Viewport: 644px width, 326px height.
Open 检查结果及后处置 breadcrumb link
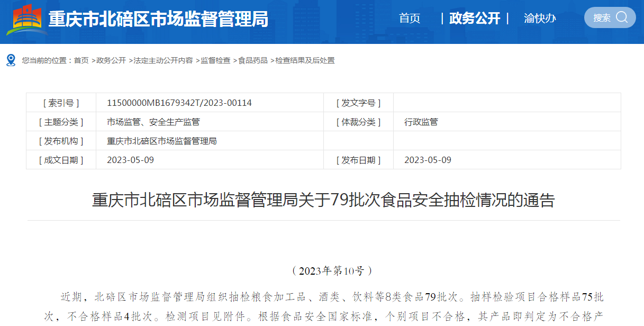coord(305,61)
